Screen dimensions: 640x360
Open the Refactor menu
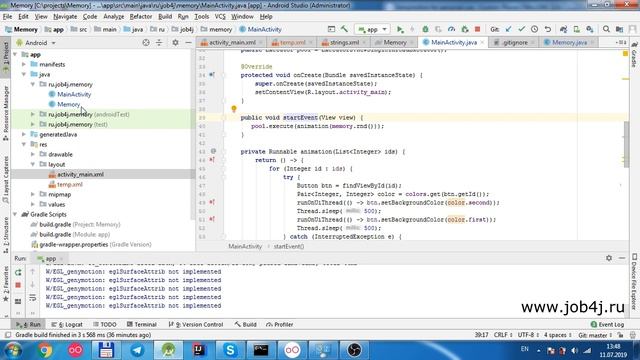click(x=141, y=17)
